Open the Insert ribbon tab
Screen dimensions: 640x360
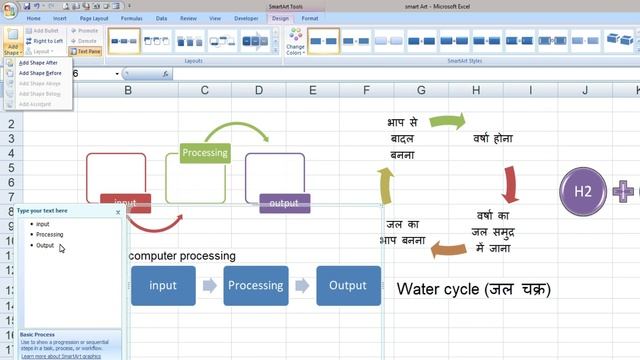point(60,18)
